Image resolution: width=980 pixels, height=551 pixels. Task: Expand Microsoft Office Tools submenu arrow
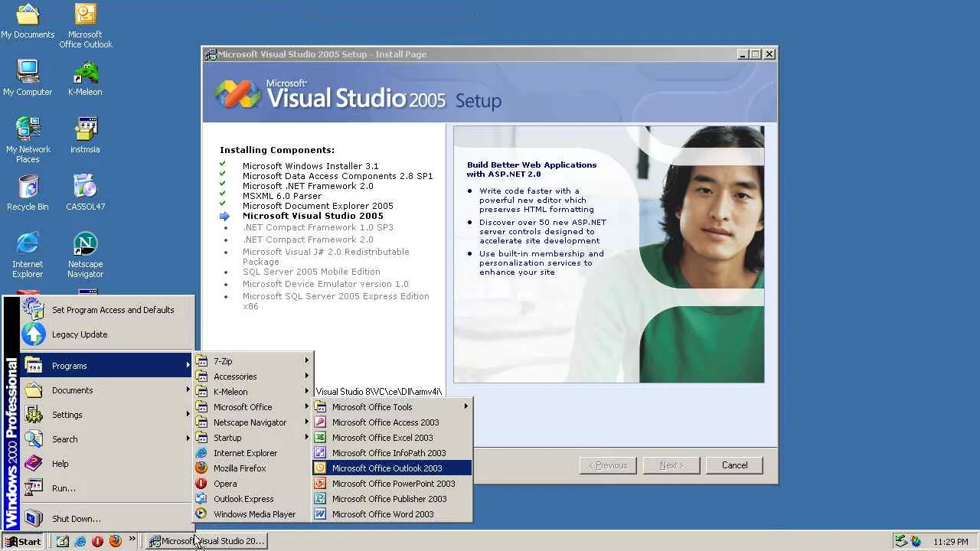[465, 406]
